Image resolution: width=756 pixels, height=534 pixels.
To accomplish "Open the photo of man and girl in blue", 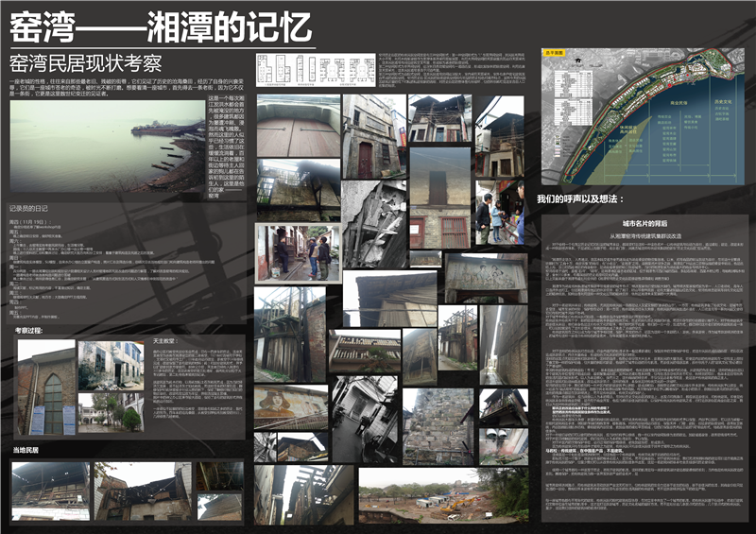I will tap(500, 213).
